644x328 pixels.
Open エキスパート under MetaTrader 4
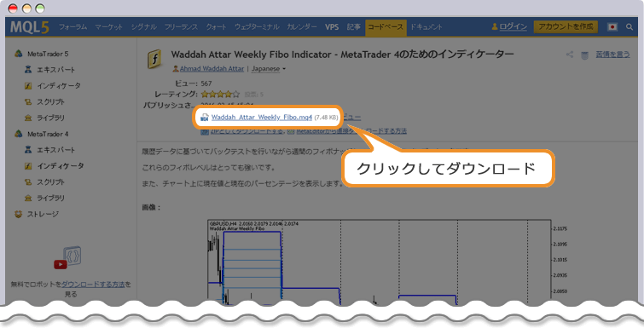tap(55, 150)
